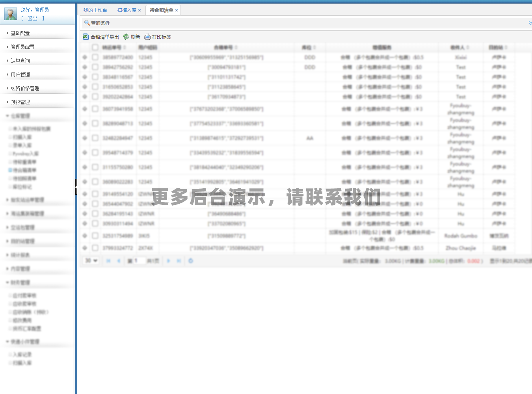Go to first page in the pager
This screenshot has width=532, height=394.
click(108, 261)
